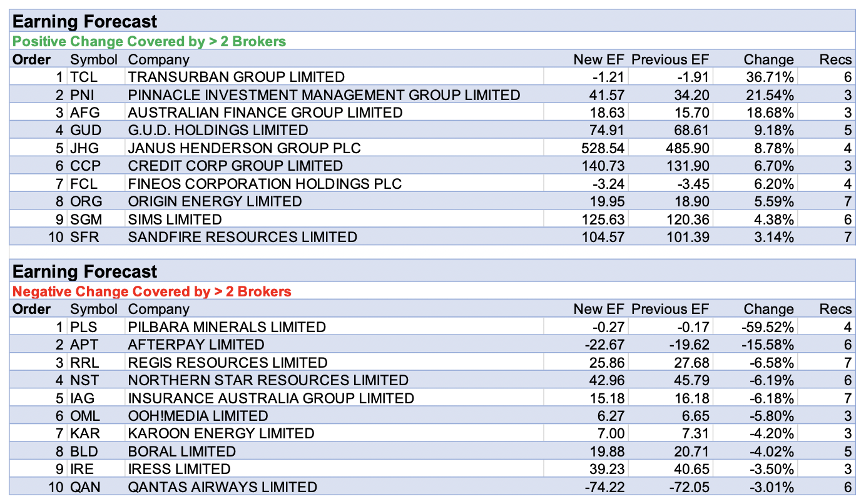Click NORTHERN STAR RESOURCES LIMITED cell
The height and width of the screenshot is (504, 866).
click(268, 380)
